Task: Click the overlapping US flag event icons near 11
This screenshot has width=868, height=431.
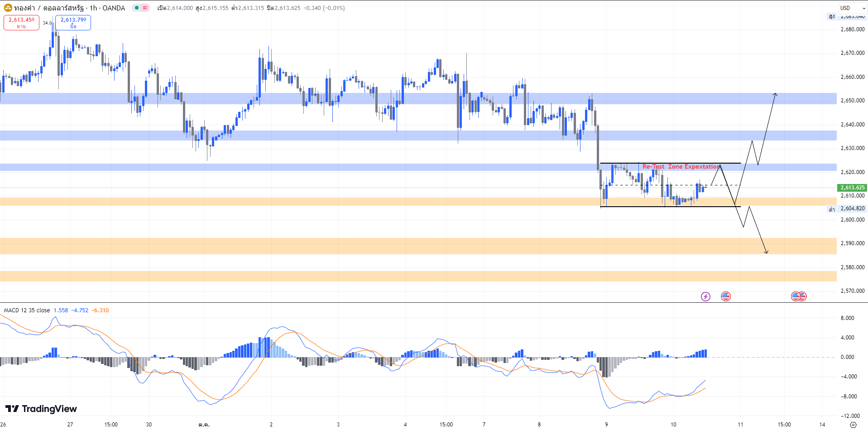Action: click(x=799, y=296)
